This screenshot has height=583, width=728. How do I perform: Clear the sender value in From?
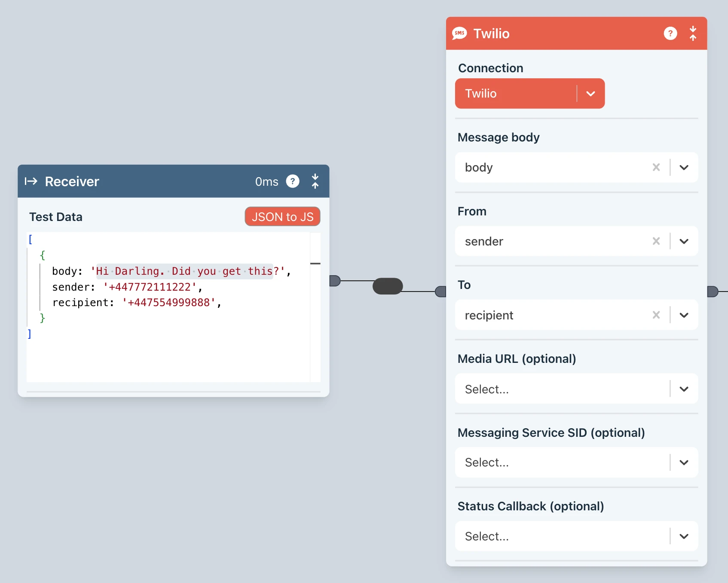656,241
